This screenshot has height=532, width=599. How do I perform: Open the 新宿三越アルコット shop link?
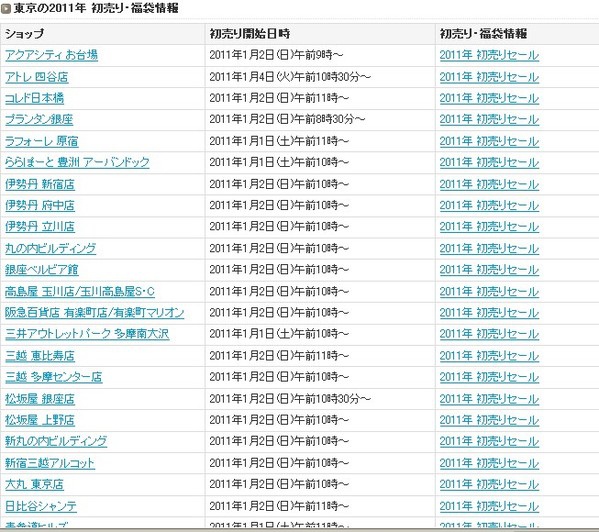pos(50,463)
